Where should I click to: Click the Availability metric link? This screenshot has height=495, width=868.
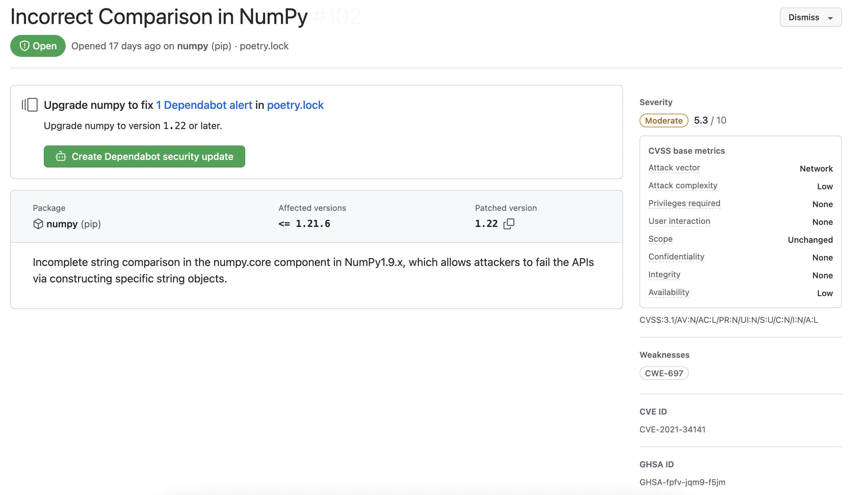(x=669, y=293)
